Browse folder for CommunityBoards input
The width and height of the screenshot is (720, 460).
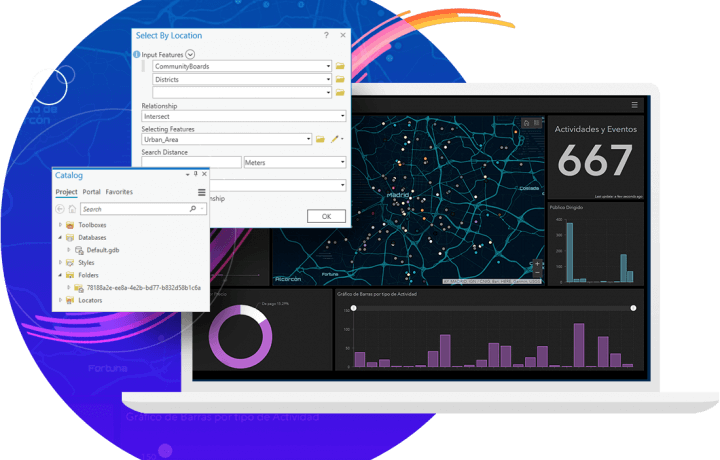pyautogui.click(x=340, y=66)
